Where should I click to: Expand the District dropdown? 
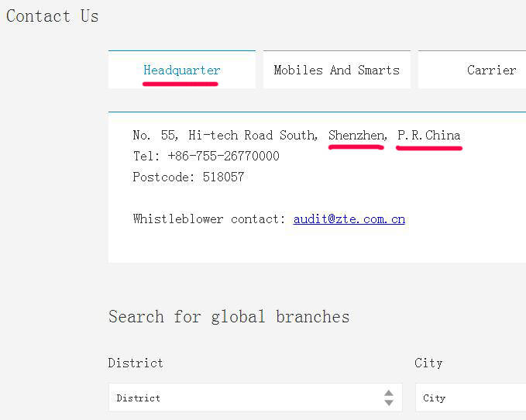click(x=256, y=398)
